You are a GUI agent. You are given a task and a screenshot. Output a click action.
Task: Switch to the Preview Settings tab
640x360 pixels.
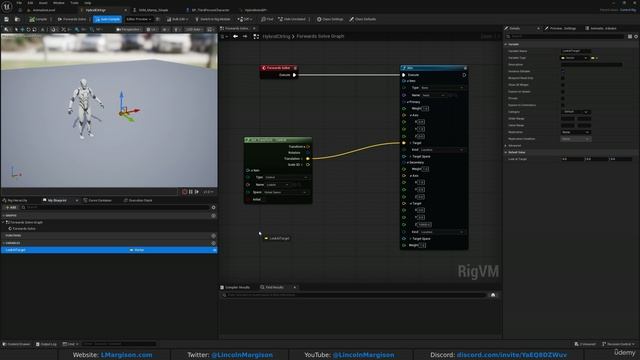pyautogui.click(x=561, y=28)
